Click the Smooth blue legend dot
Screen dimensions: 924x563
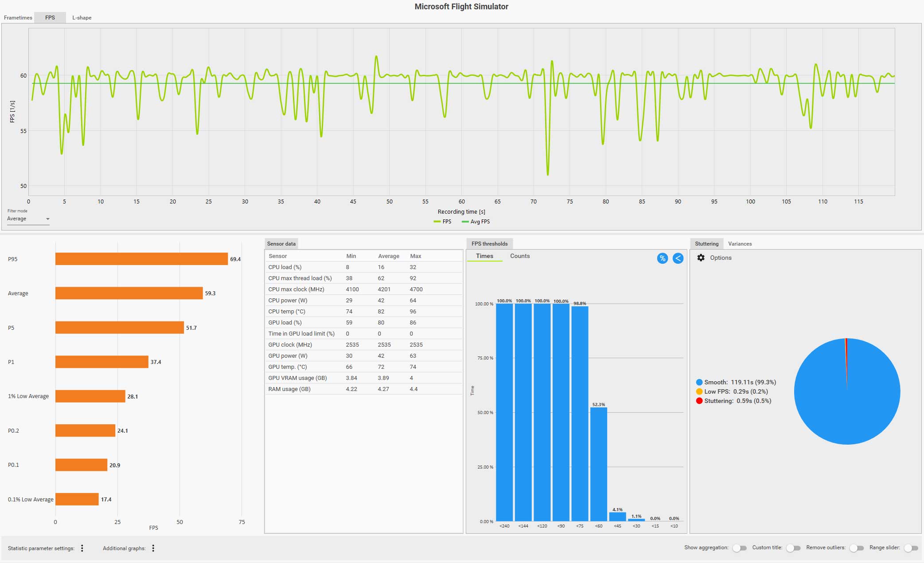[699, 382]
